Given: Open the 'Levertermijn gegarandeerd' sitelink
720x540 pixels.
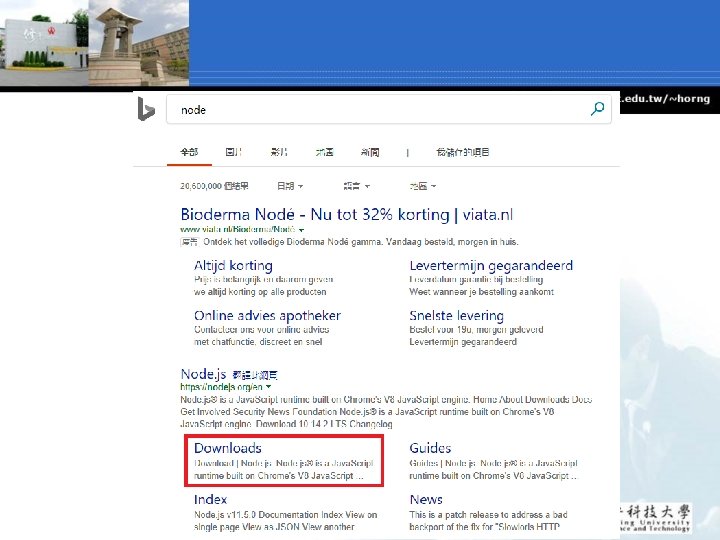Looking at the screenshot, I should pos(491,265).
